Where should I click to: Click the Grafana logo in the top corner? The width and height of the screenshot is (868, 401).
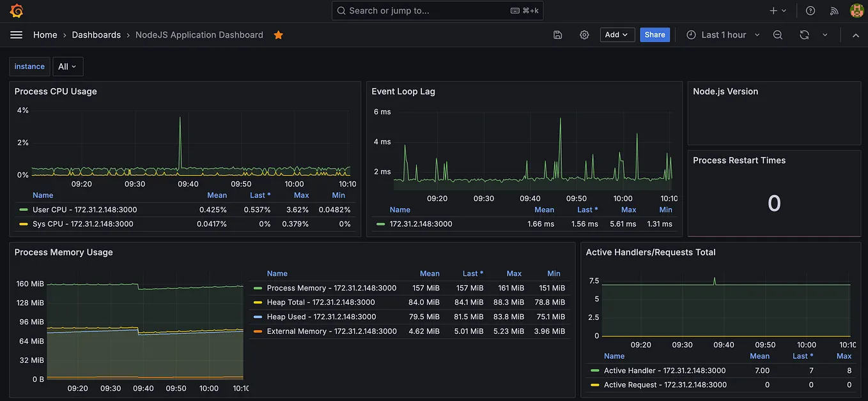click(15, 10)
